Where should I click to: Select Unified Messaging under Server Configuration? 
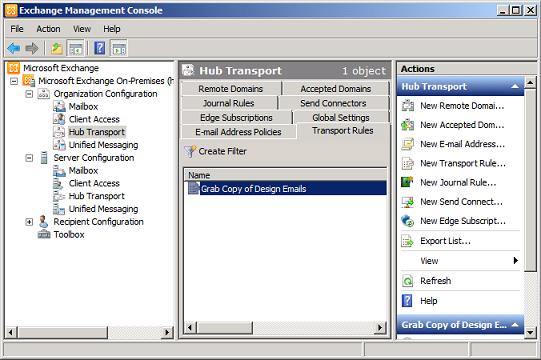click(103, 209)
